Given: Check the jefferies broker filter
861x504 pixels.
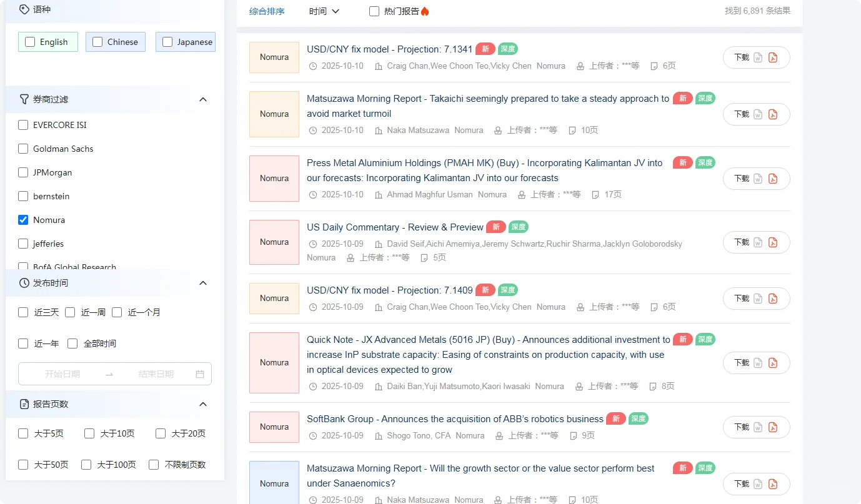Looking at the screenshot, I should [23, 244].
